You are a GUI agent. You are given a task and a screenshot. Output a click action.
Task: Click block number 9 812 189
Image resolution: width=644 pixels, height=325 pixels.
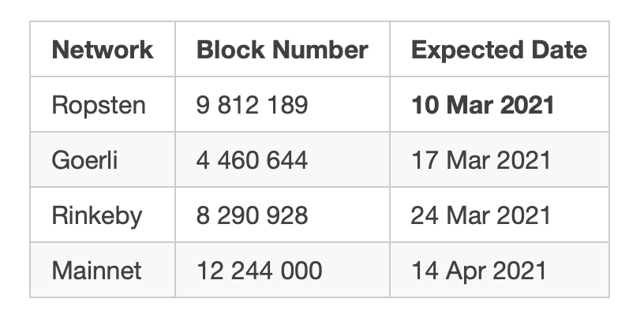pyautogui.click(x=252, y=105)
